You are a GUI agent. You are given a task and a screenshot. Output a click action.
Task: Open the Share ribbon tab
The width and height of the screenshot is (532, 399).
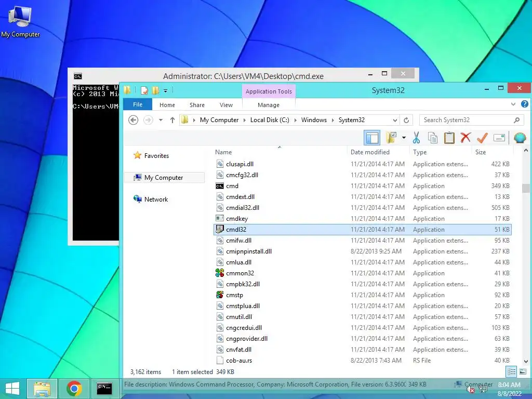coord(197,105)
